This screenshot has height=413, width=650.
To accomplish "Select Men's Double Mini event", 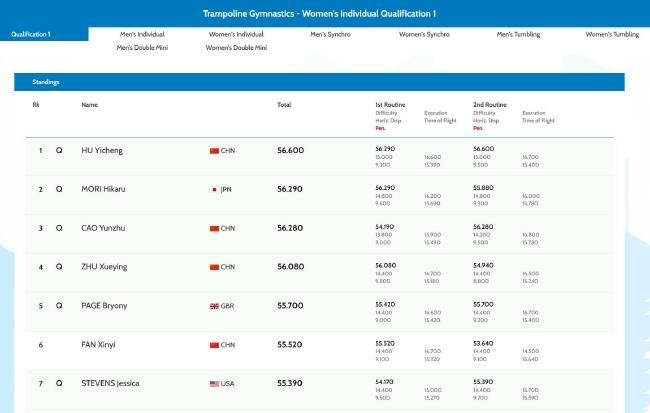I will coord(142,48).
